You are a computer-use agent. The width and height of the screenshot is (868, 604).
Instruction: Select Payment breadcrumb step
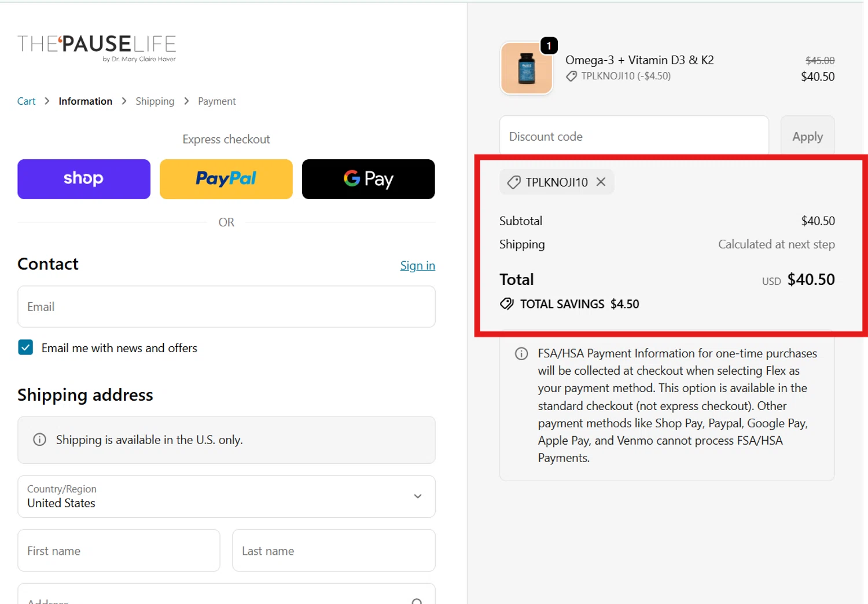click(217, 101)
